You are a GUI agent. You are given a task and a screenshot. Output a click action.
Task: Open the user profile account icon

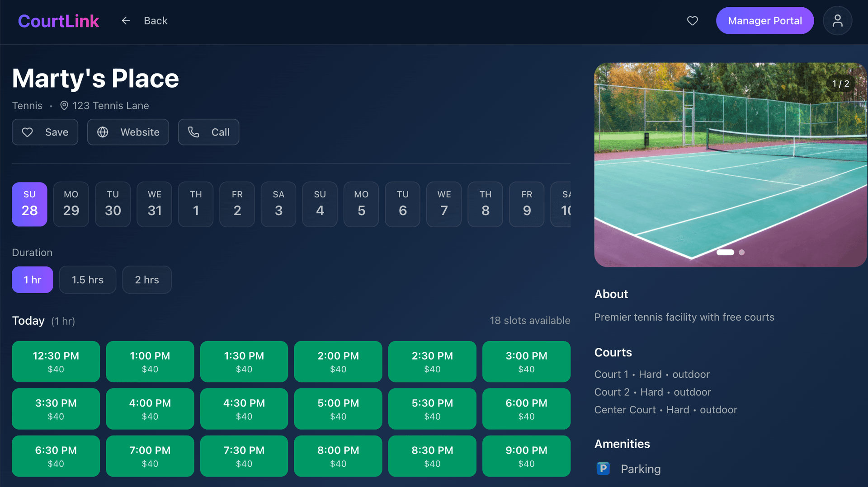[838, 21]
